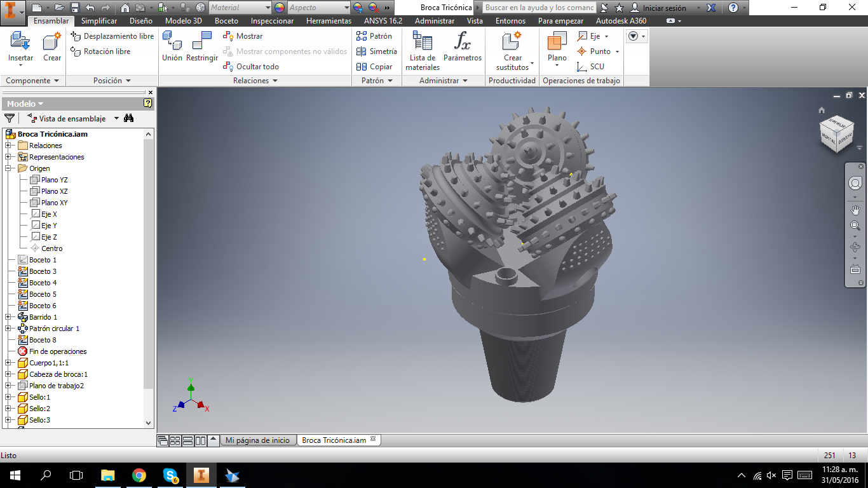
Task: Open the Mi página de inicio tab
Action: click(x=257, y=440)
